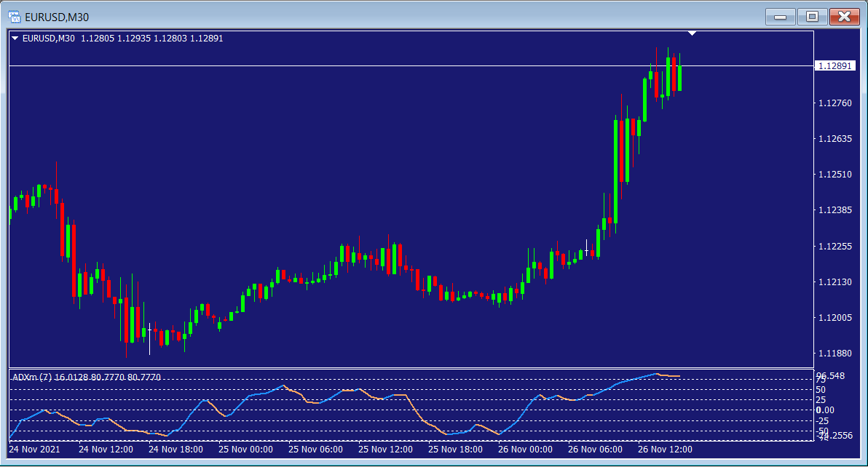Click the chart window icon in title bar

13,16
